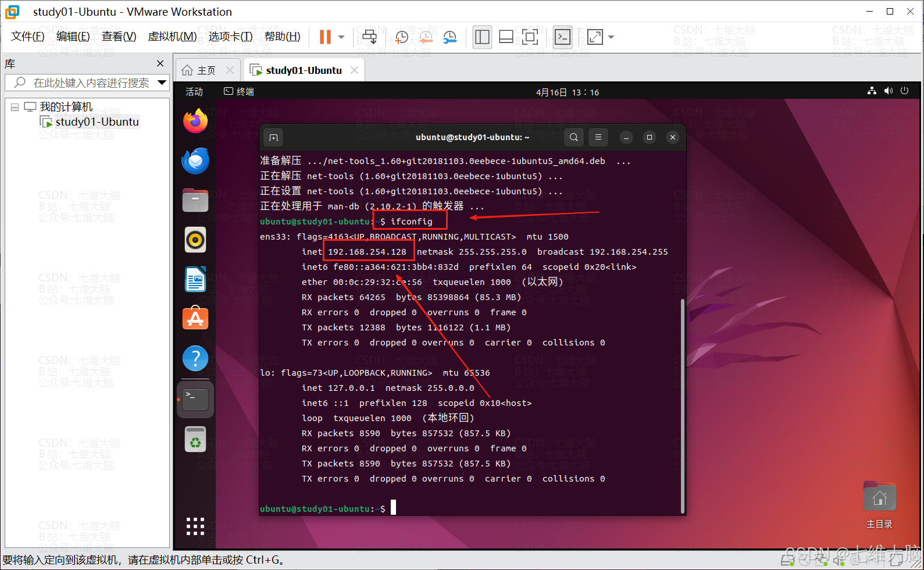The width and height of the screenshot is (924, 570).
Task: Click the terminal search icon
Action: coord(574,137)
